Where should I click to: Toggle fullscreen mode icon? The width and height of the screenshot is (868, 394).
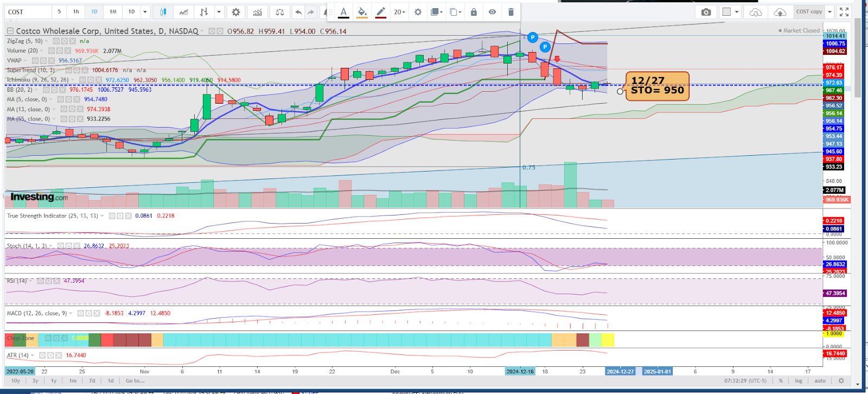[844, 11]
